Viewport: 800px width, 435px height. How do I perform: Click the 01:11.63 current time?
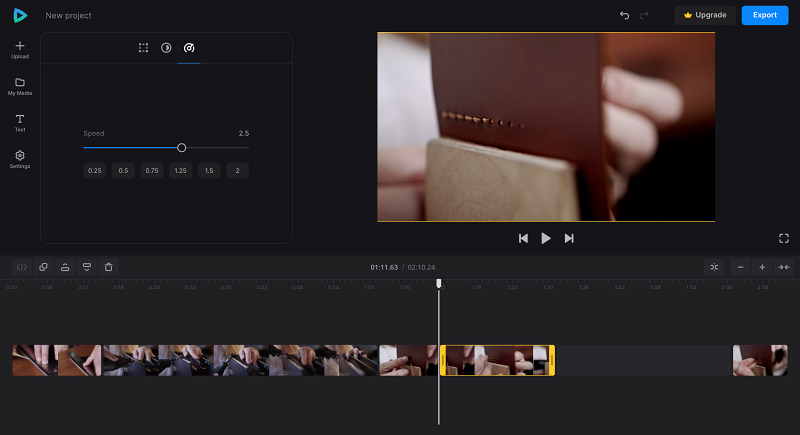[384, 267]
